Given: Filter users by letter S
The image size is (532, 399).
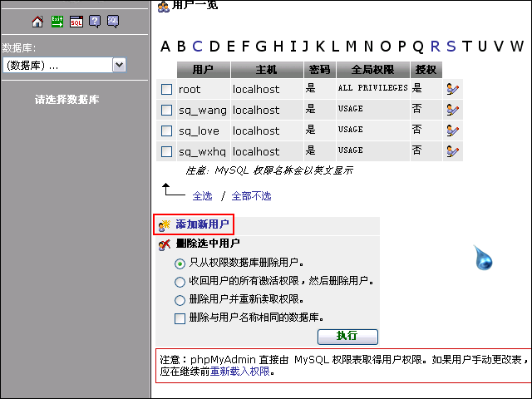Looking at the screenshot, I should 451,47.
